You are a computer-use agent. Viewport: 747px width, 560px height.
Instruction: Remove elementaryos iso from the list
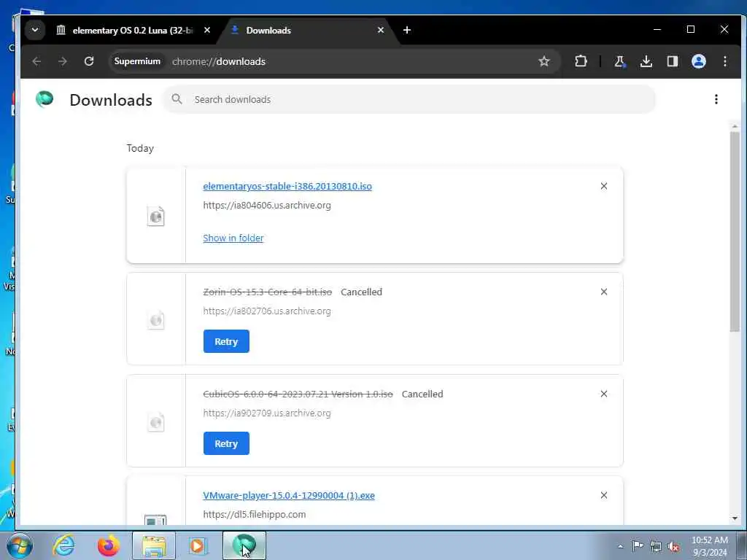[603, 186]
